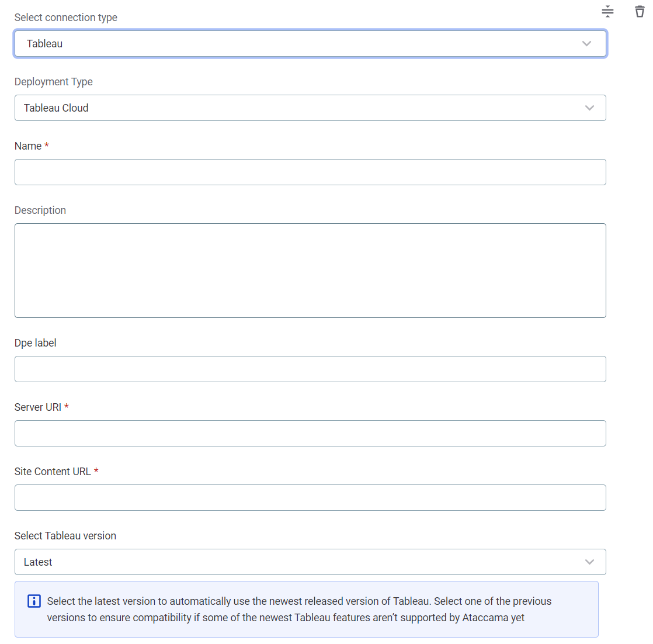Click the "Description" field label
653x644 pixels.
(40, 210)
